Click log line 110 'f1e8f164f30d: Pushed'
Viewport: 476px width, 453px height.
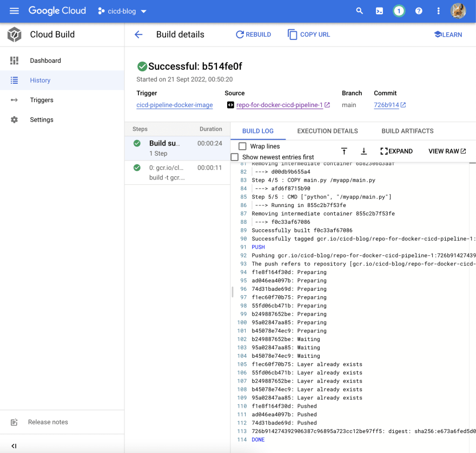[x=284, y=406]
